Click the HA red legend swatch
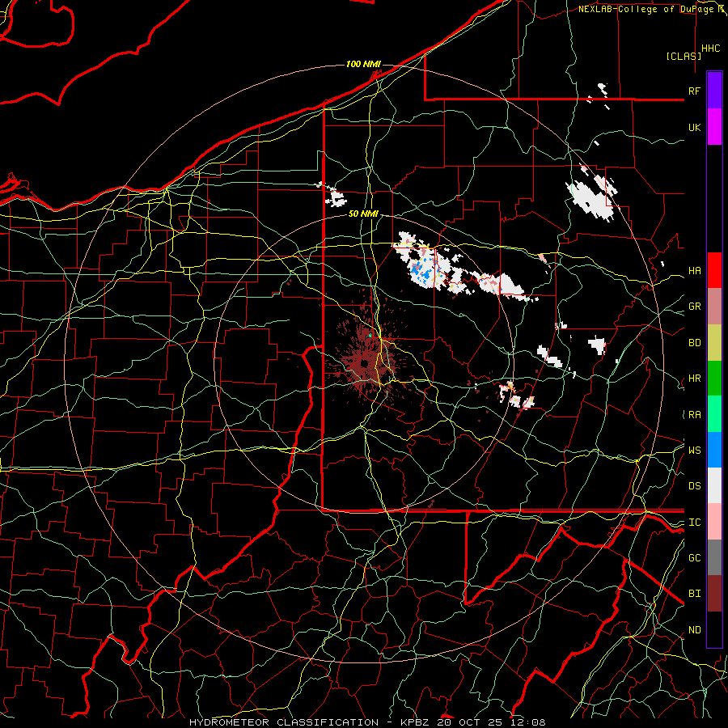The width and height of the screenshot is (728, 728). pyautogui.click(x=714, y=270)
